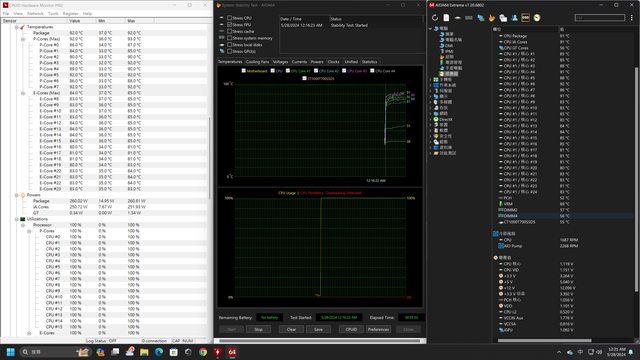
Task: Launch the flame System Stability Test icon
Action: pos(492,18)
